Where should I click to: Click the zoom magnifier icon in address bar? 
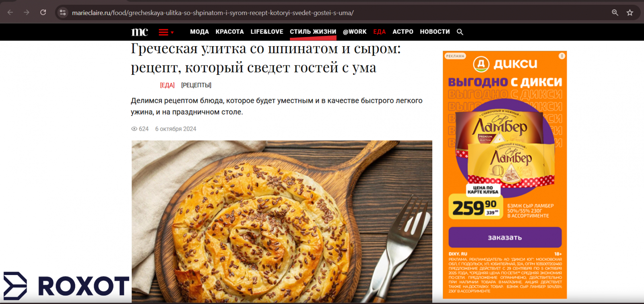tap(615, 12)
